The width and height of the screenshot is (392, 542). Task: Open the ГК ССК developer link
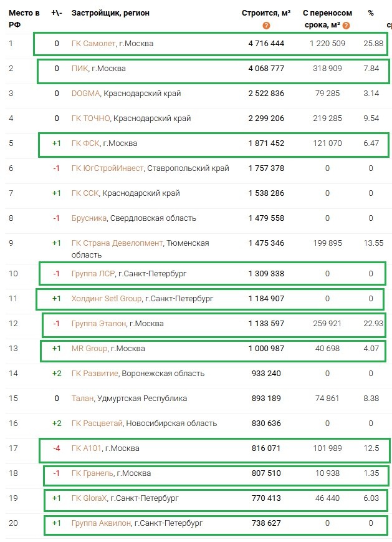click(x=85, y=193)
